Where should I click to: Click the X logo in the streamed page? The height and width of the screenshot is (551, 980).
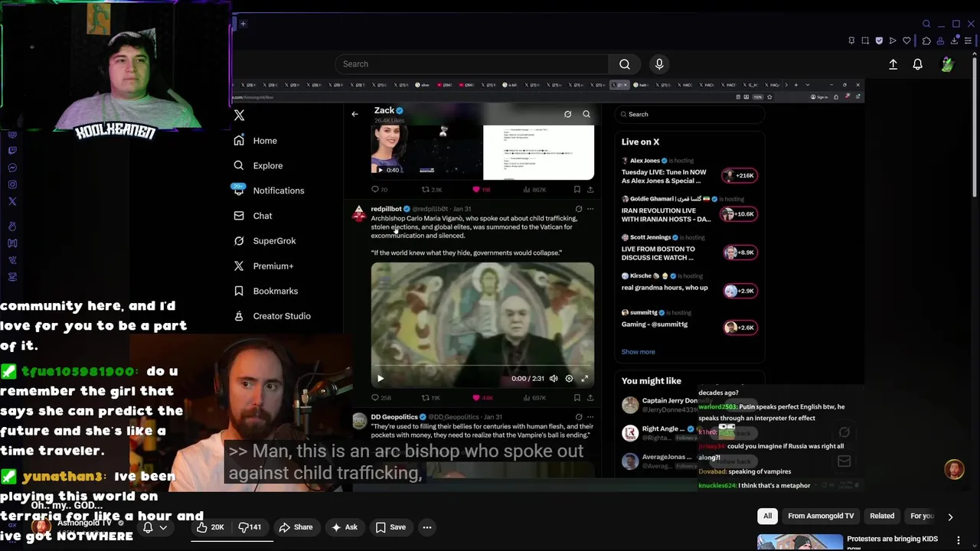(240, 115)
